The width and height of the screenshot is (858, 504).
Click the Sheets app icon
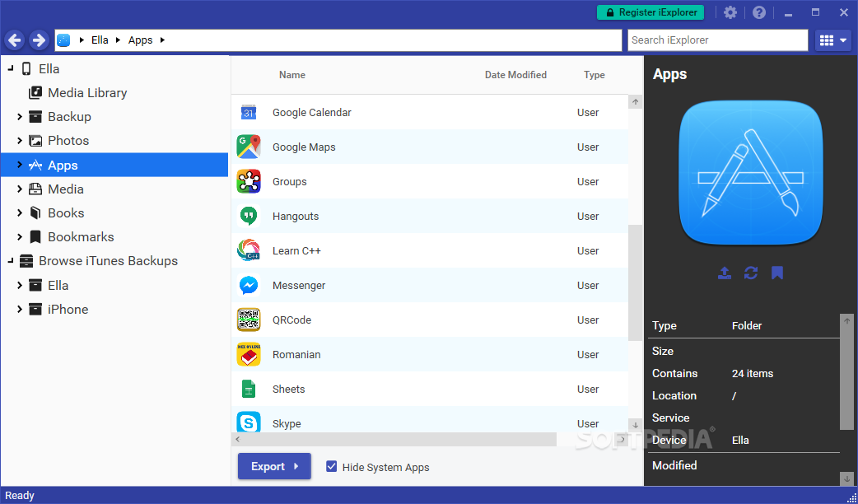[x=249, y=389]
